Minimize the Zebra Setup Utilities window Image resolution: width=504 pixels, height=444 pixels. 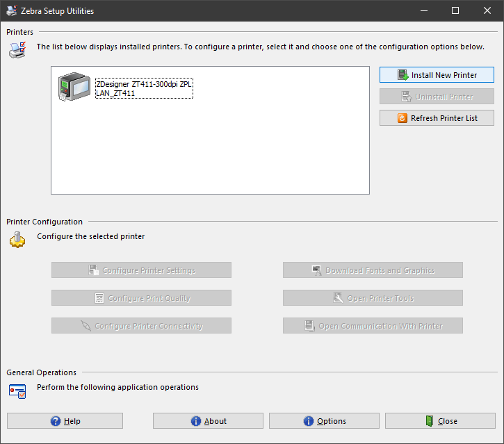click(424, 10)
